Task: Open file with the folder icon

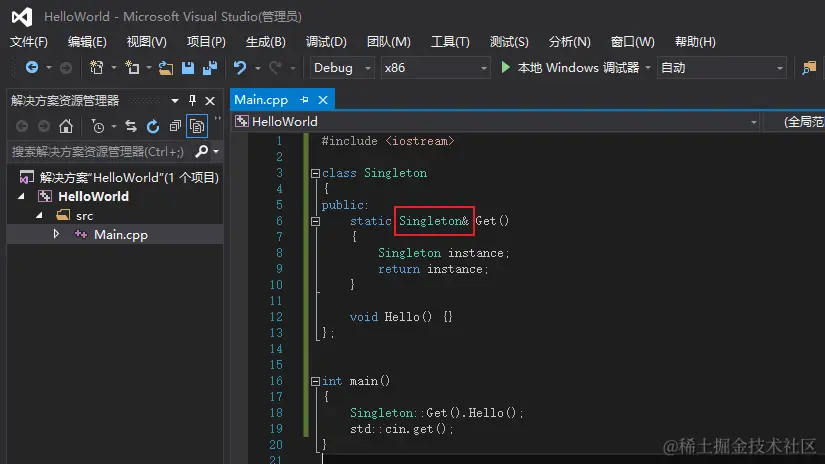Action: coord(166,68)
